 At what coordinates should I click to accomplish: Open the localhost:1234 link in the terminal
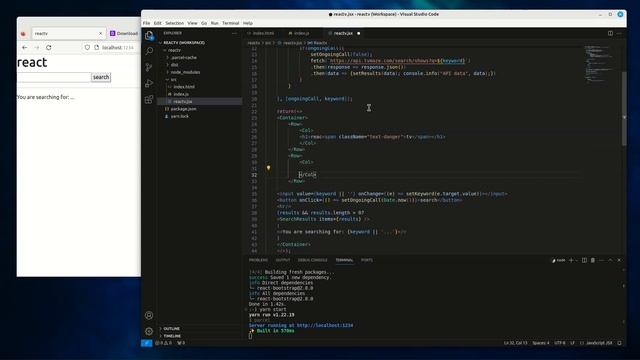click(x=325, y=326)
